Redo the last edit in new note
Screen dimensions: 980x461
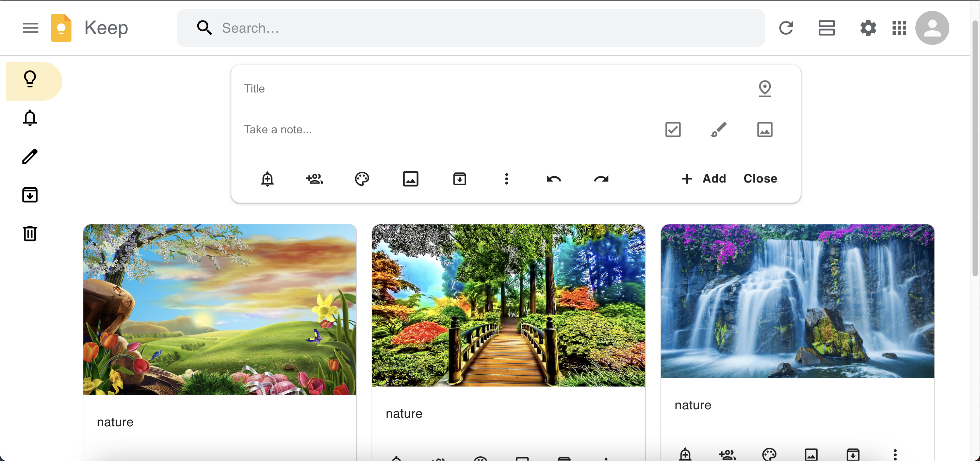tap(601, 178)
